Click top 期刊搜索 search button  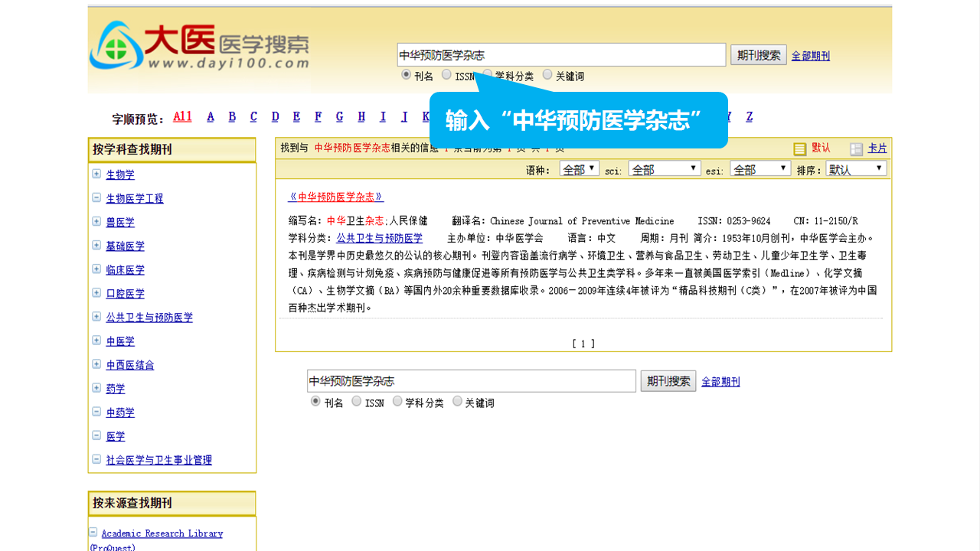coord(758,55)
